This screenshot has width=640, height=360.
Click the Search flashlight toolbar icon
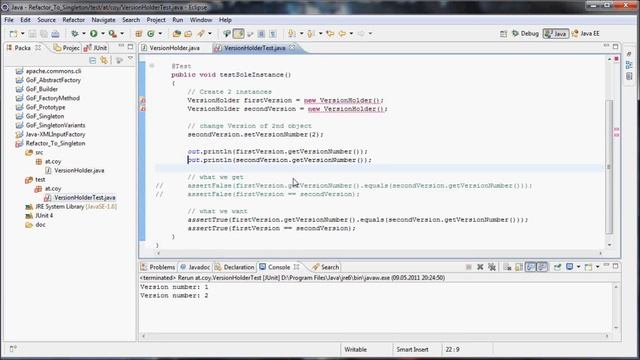coord(201,33)
